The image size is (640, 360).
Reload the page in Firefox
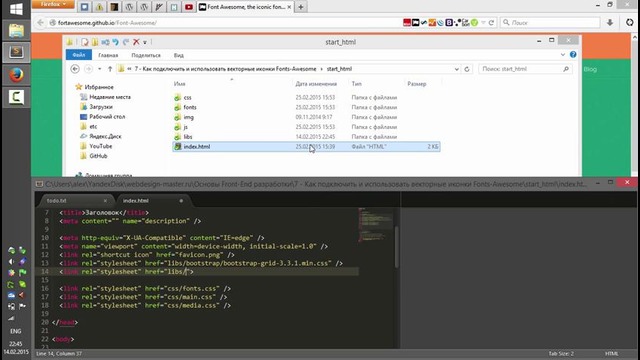(491, 23)
